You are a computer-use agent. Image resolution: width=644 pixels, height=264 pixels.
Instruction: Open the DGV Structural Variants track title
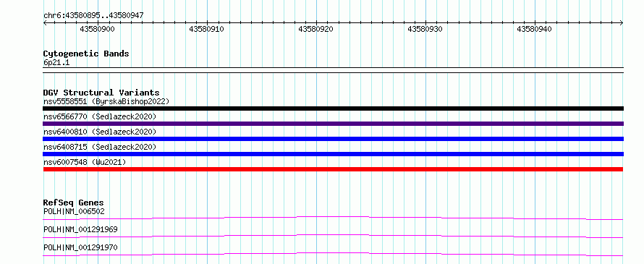coord(101,93)
